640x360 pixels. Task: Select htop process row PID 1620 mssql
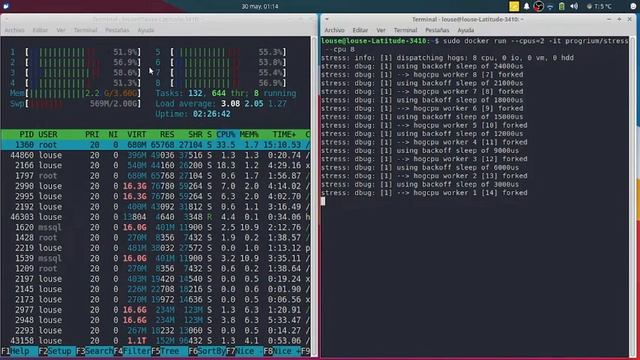tap(156, 227)
